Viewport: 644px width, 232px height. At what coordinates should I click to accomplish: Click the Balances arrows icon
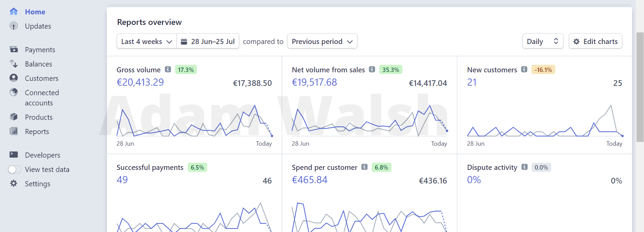14,64
